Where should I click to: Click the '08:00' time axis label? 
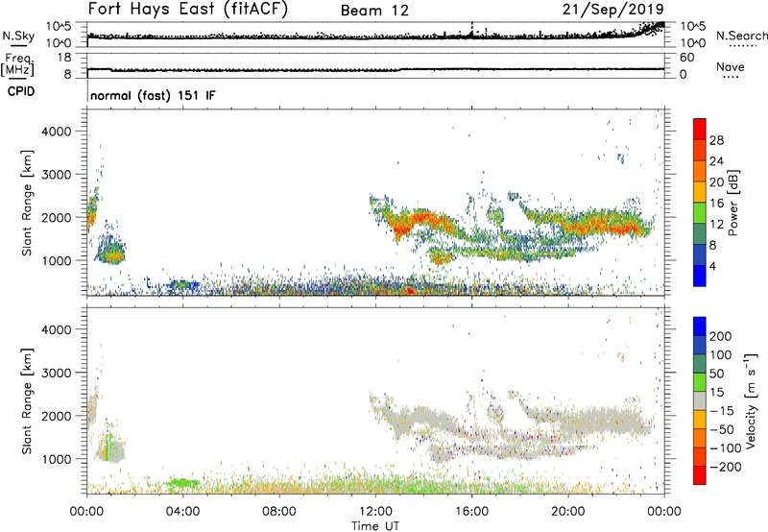point(279,512)
